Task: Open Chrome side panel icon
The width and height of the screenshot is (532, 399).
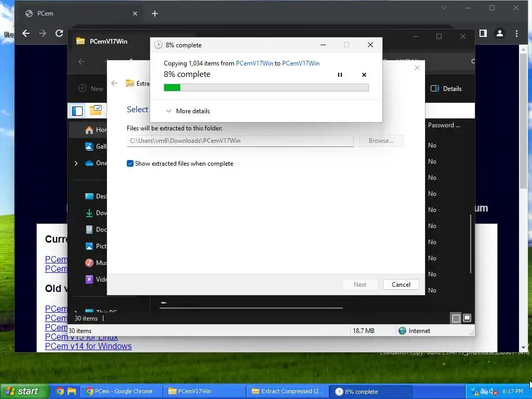Action: 483,33
